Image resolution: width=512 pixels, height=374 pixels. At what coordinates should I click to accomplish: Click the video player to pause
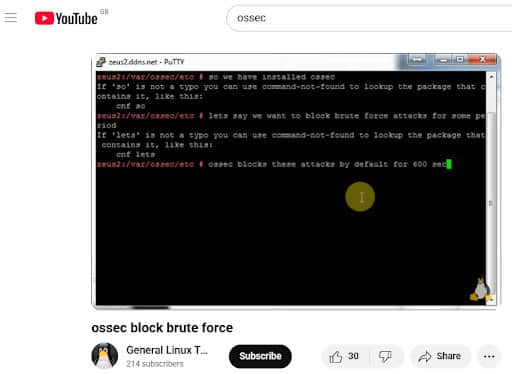(x=294, y=181)
